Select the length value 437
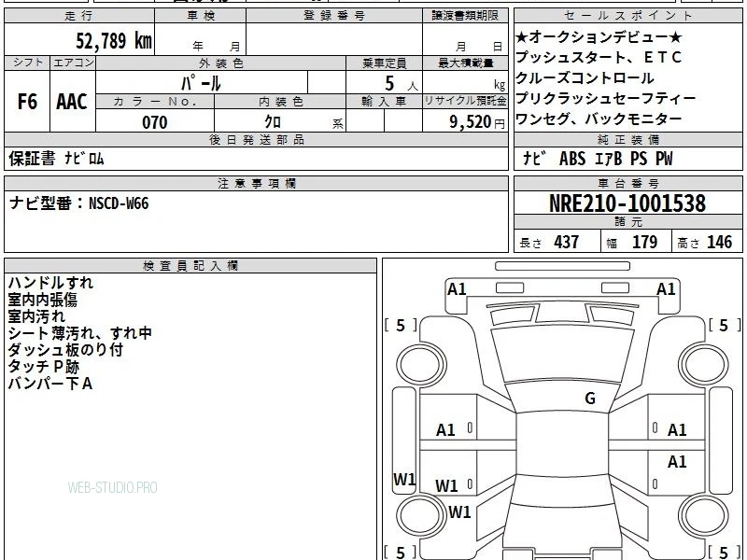 click(x=567, y=242)
